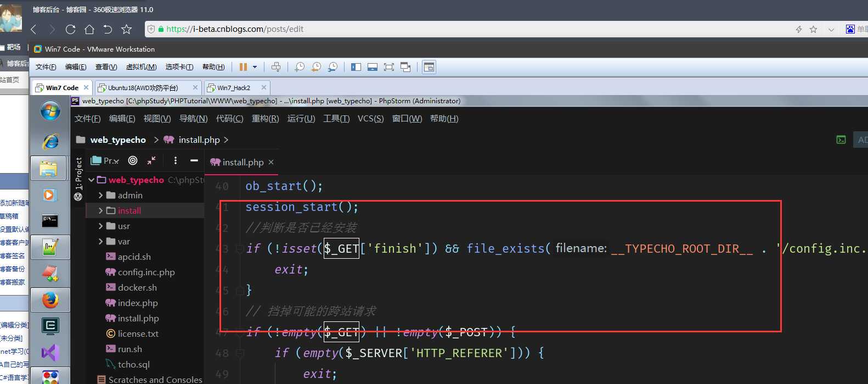
Task: Open Windows Explorer from taskbar
Action: tap(50, 168)
